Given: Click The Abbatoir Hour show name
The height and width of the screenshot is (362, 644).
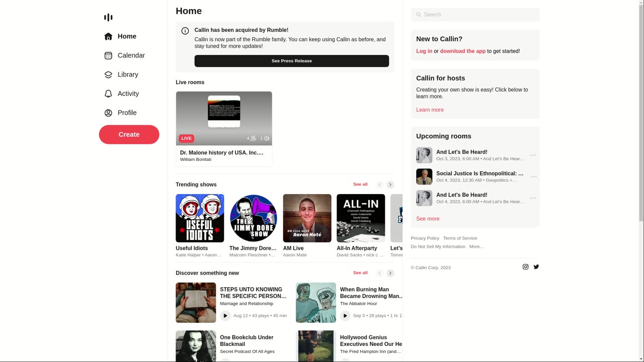Looking at the screenshot, I should pyautogui.click(x=359, y=304).
